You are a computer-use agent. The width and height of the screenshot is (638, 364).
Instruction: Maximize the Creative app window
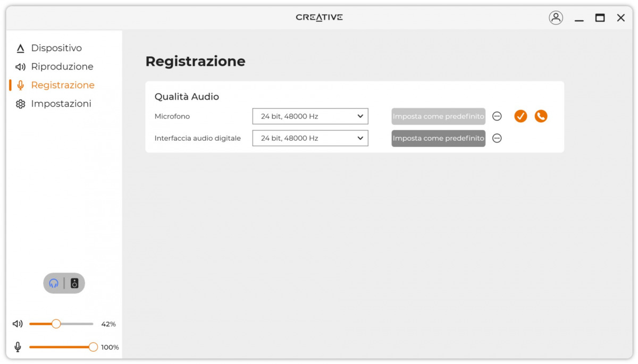(x=600, y=18)
